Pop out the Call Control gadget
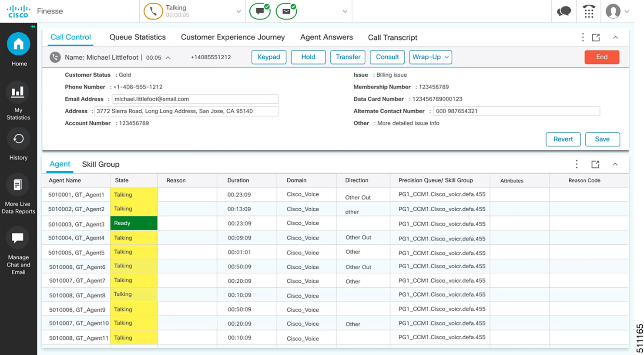 pos(595,37)
